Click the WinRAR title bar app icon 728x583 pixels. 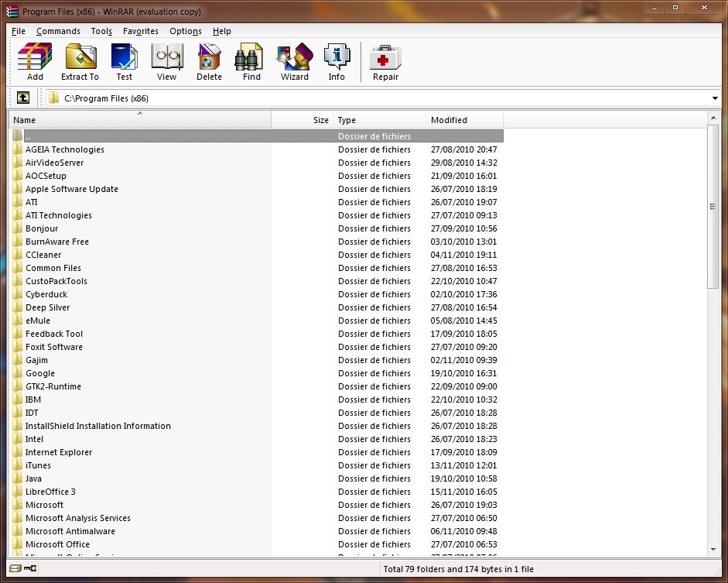click(x=12, y=12)
